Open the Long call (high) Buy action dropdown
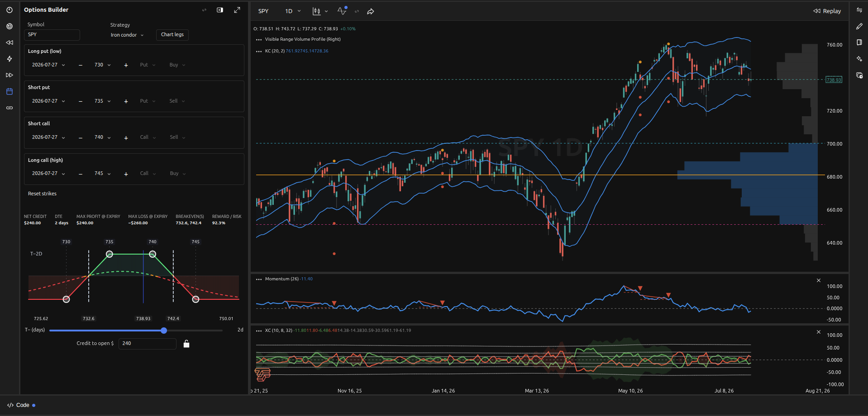 point(178,173)
